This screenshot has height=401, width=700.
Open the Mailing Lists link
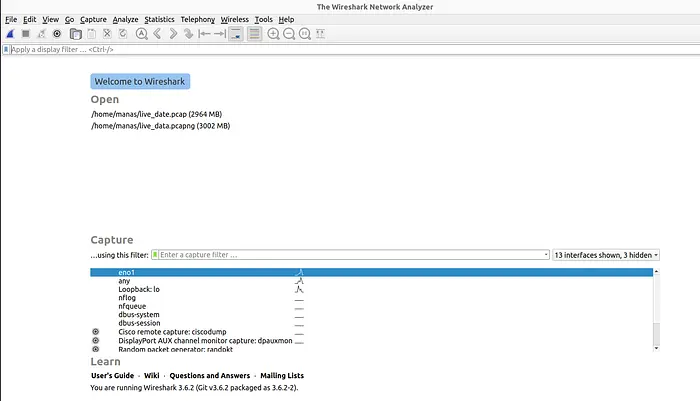coord(282,376)
